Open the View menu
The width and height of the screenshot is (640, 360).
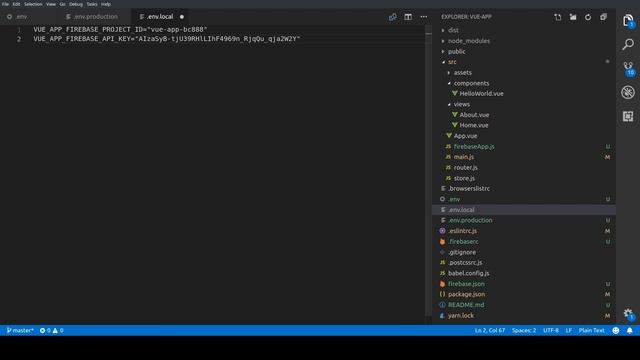click(x=51, y=4)
